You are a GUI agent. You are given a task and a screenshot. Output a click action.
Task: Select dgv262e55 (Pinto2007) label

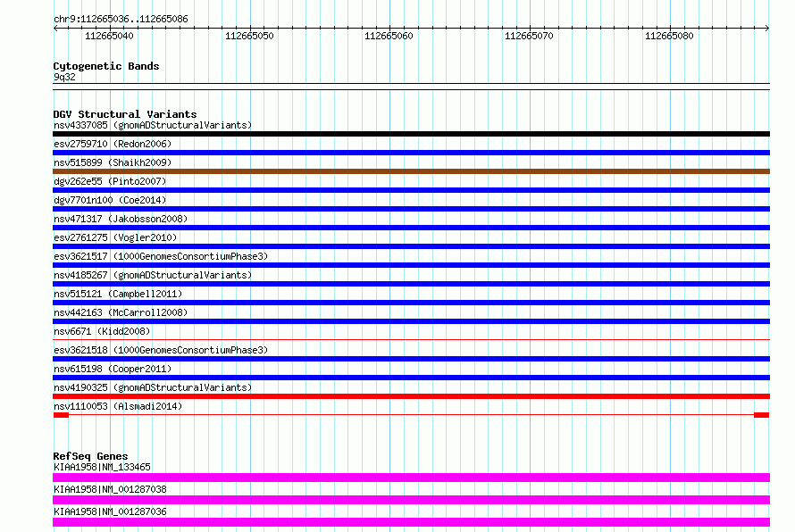pyautogui.click(x=110, y=181)
